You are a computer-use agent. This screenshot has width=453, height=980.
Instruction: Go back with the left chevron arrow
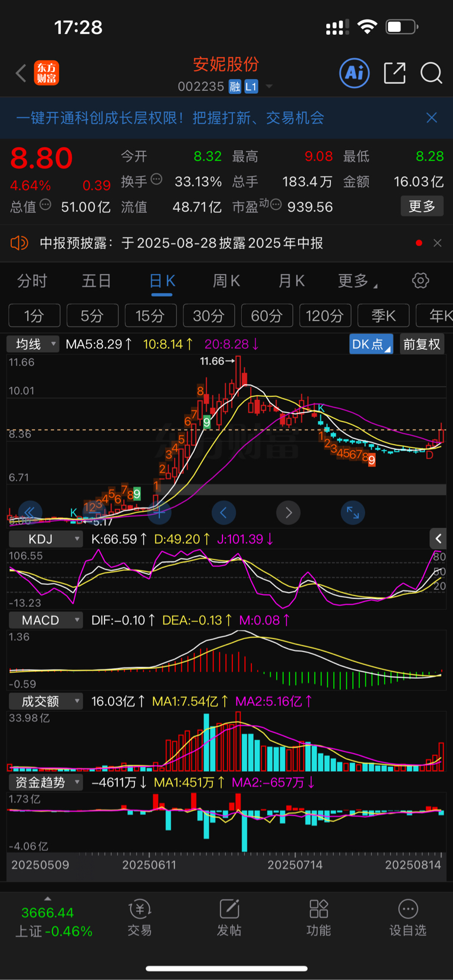click(21, 73)
